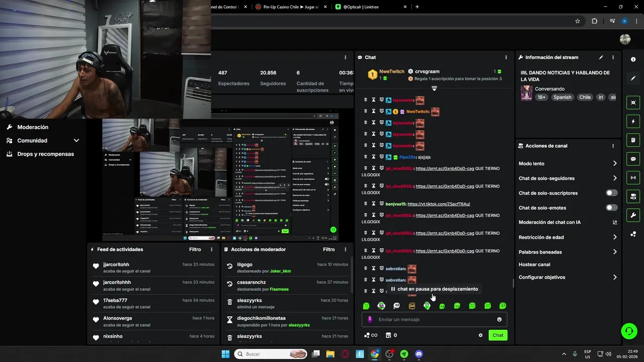Click in the Enviar un mensaje field
The height and width of the screenshot is (362, 644).
tap(434, 319)
